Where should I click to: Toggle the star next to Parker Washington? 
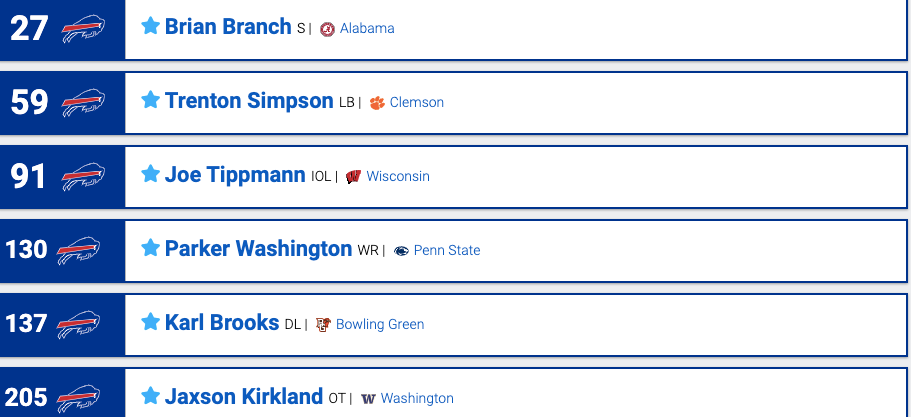click(x=150, y=247)
